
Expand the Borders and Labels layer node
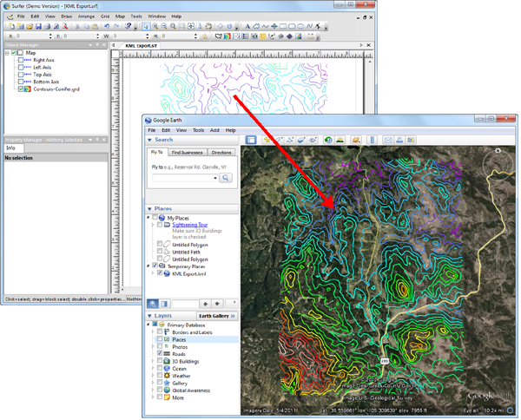pos(153,331)
